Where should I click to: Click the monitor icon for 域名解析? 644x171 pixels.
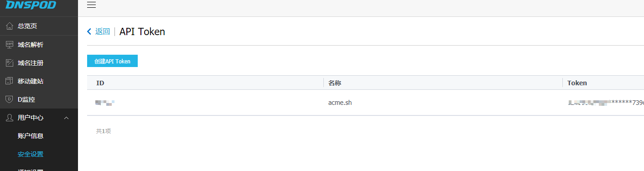[9, 44]
